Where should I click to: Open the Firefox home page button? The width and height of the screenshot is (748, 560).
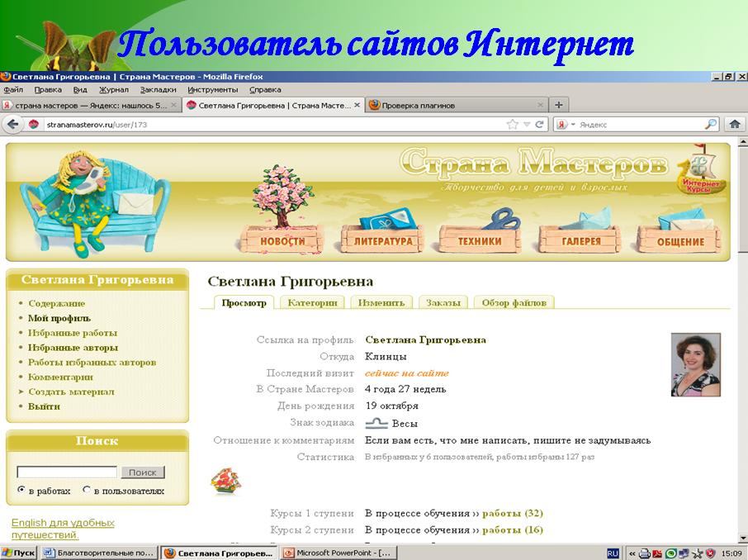coord(735,124)
